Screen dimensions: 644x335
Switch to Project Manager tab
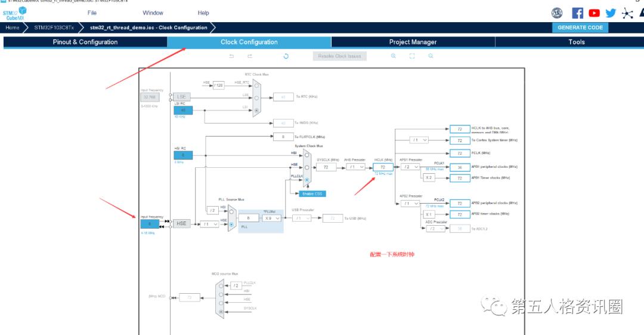[x=413, y=42]
